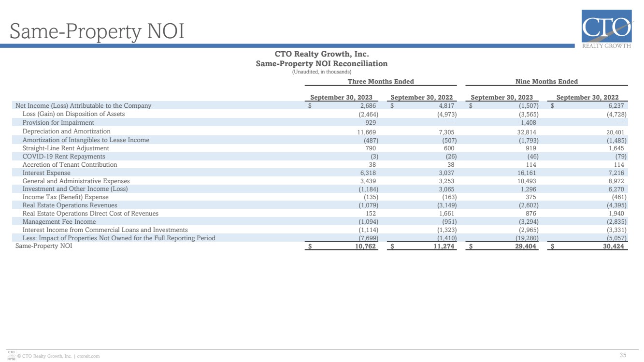This screenshot has width=644, height=362.
Task: Click the Same-Property NOI total row label
Action: 44,246
